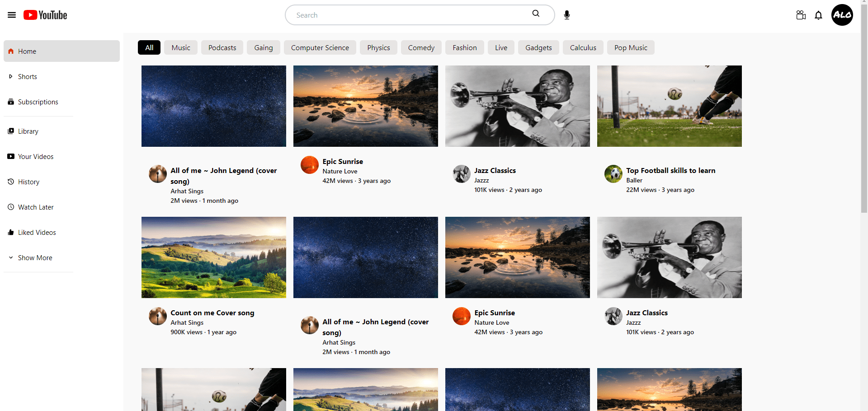868x411 pixels.
Task: Open Liked Videos from the sidebar
Action: [x=37, y=233]
